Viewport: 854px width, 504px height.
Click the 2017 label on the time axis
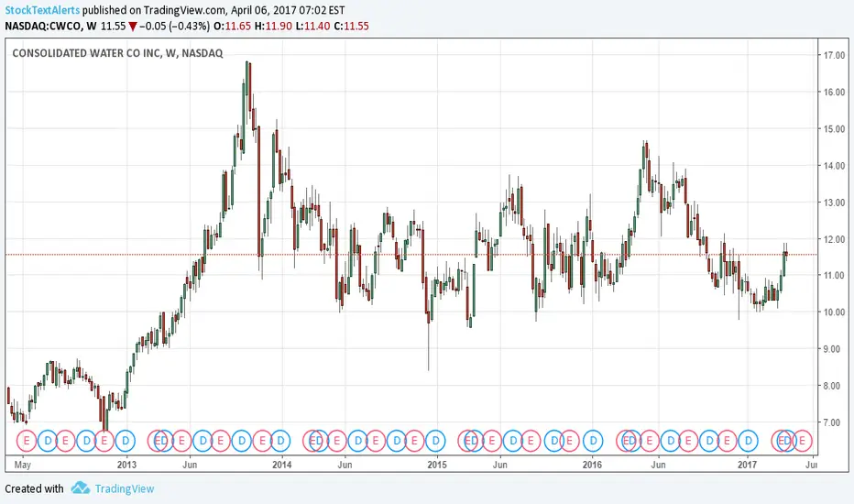pyautogui.click(x=748, y=465)
